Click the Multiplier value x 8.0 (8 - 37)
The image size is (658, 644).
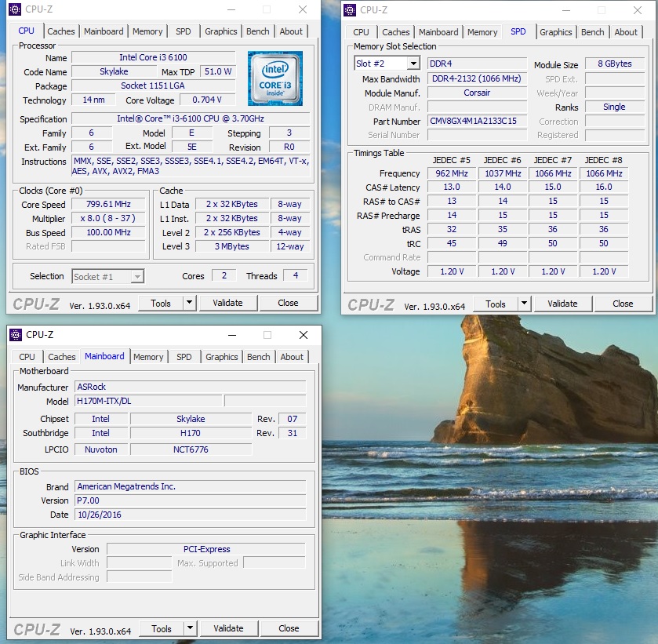[109, 218]
